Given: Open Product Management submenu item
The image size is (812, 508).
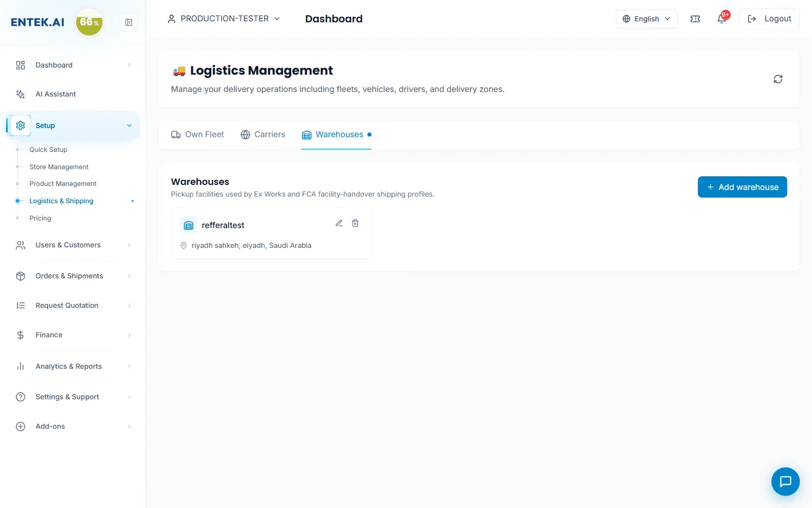Looking at the screenshot, I should [63, 183].
